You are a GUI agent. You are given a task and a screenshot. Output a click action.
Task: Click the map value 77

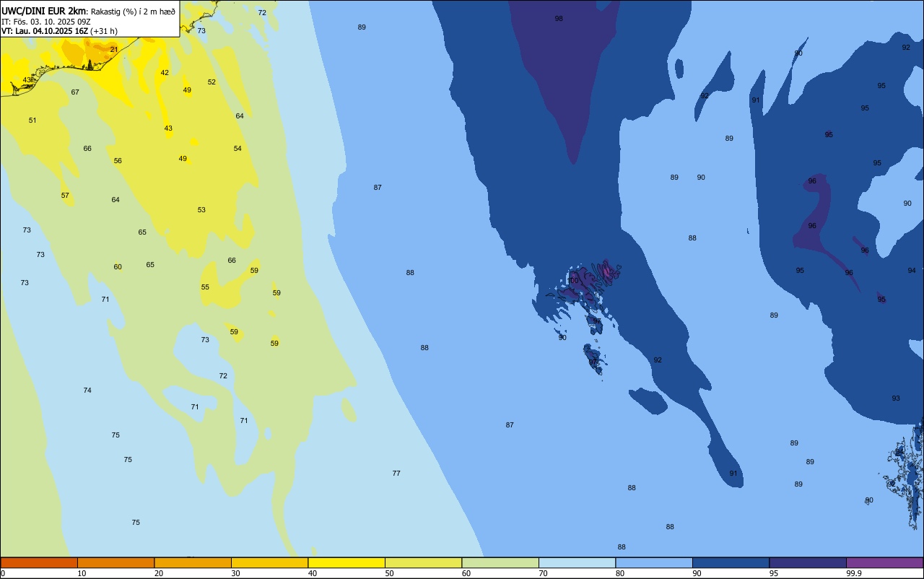click(396, 474)
